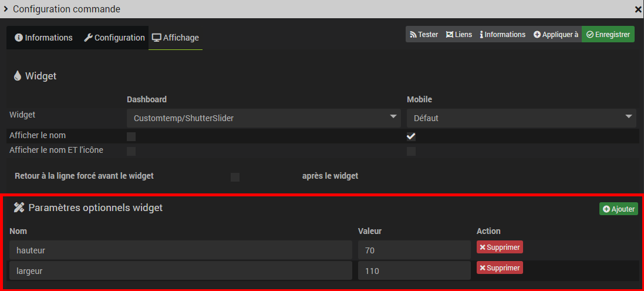
Task: Click the Nom column header
Action: click(x=18, y=231)
